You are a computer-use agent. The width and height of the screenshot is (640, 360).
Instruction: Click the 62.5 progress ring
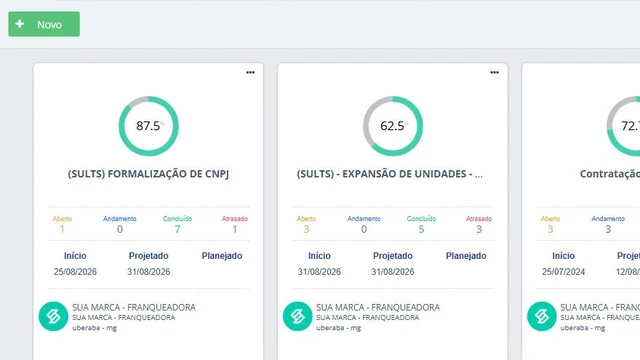pos(393,126)
